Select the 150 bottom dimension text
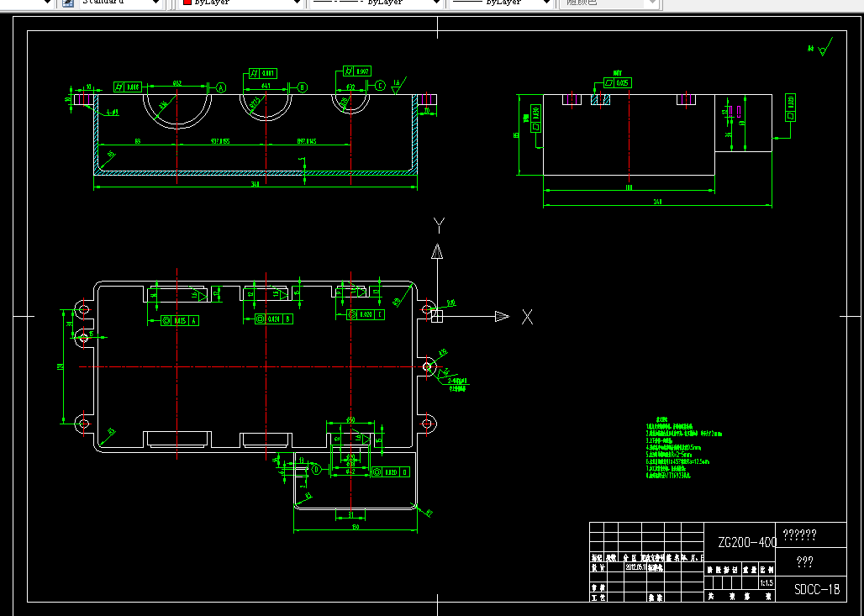864x616 pixels. pyautogui.click(x=356, y=527)
